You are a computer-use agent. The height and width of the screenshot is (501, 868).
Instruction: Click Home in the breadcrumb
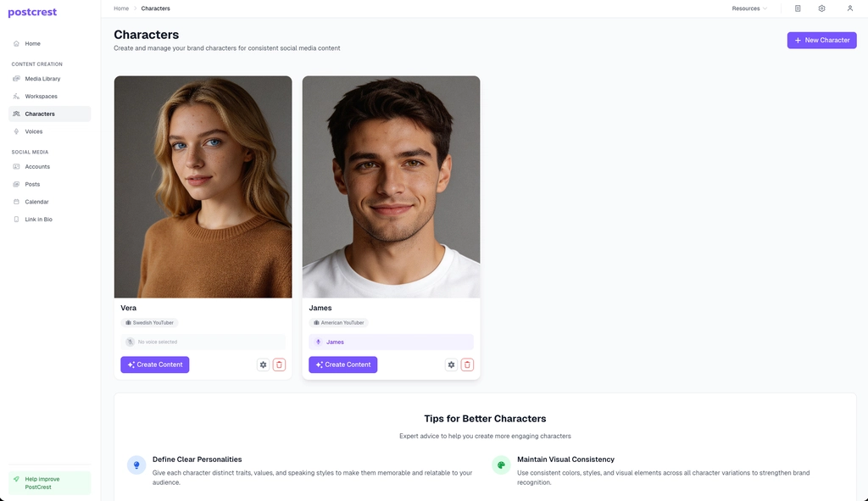[x=121, y=8]
